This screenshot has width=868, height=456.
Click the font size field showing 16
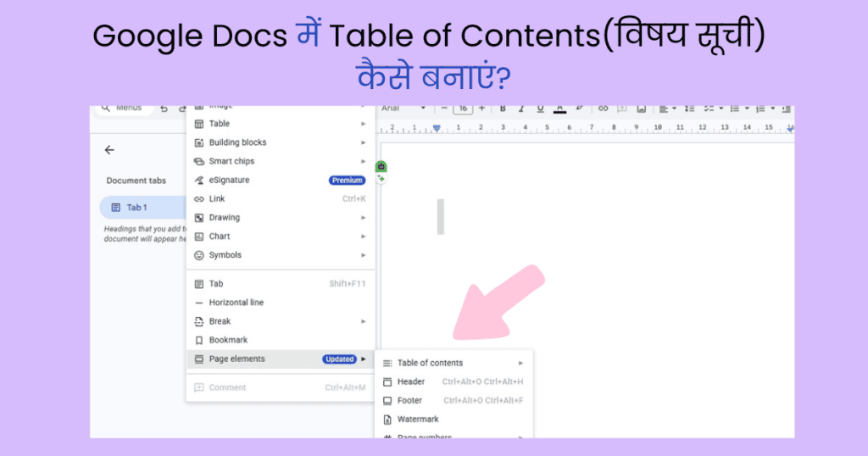(x=463, y=109)
